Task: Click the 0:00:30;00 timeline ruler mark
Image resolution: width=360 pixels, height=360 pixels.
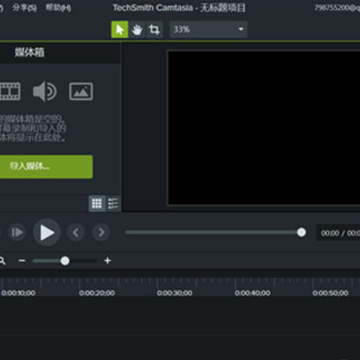Action: [175, 293]
